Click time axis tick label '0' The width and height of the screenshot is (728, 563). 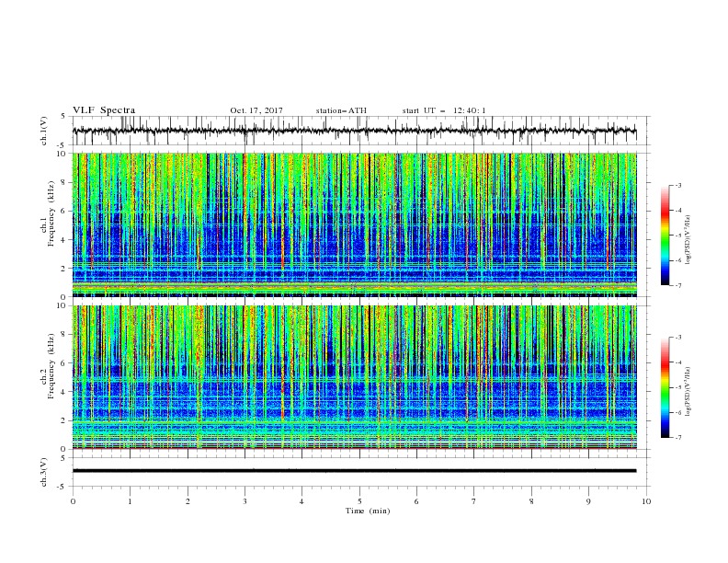(73, 501)
